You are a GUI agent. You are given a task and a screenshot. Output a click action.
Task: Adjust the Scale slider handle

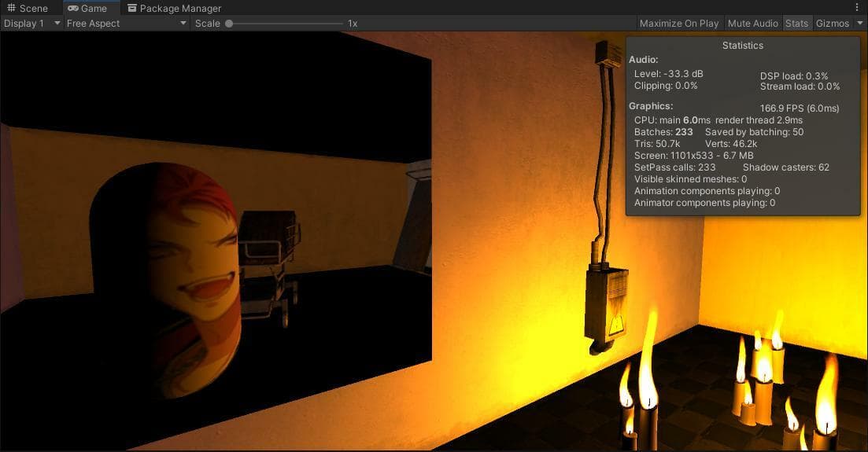click(x=229, y=24)
